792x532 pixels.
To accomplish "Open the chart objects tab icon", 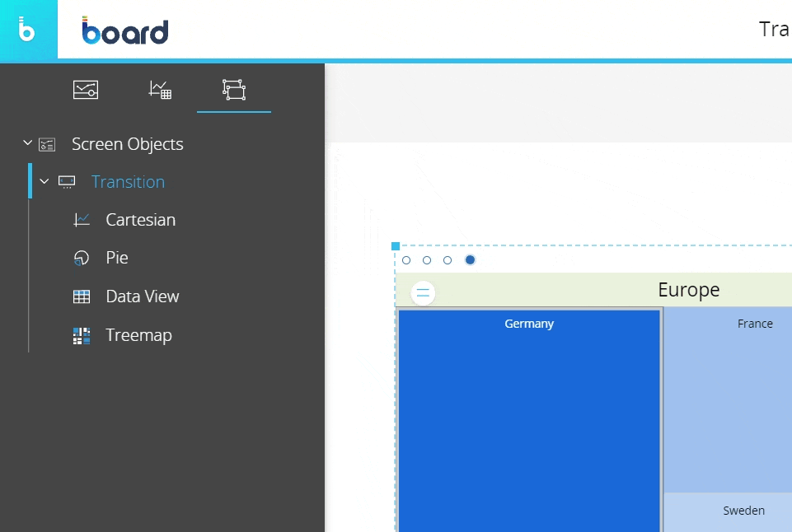I will tap(86, 90).
